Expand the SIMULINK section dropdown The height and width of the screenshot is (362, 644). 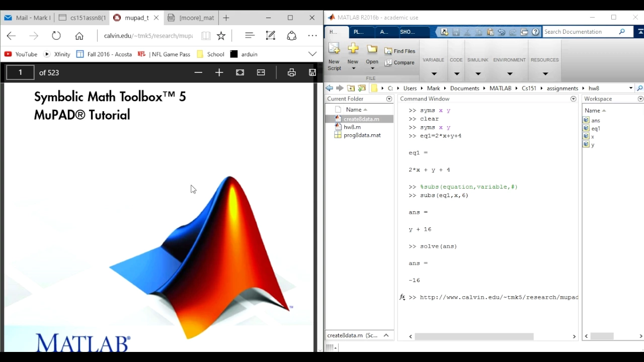point(478,74)
